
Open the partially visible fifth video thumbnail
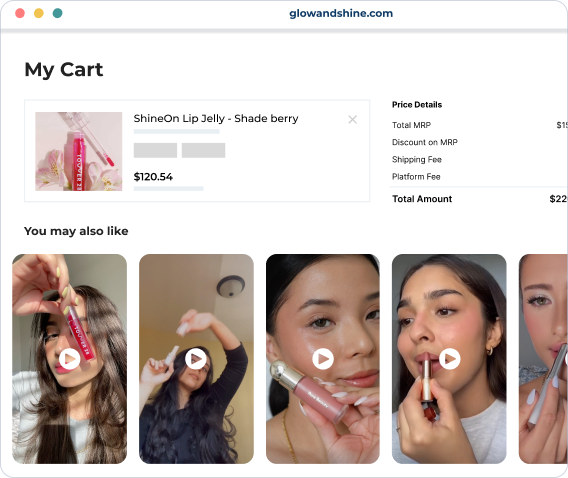click(543, 358)
